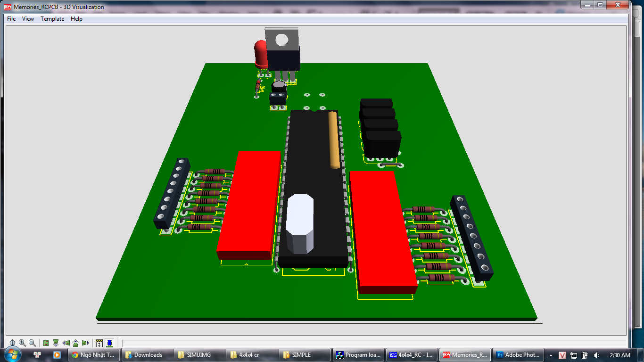The image size is (644, 362).
Task: Switch to Adobe Photoshop taskbar window
Action: [519, 355]
